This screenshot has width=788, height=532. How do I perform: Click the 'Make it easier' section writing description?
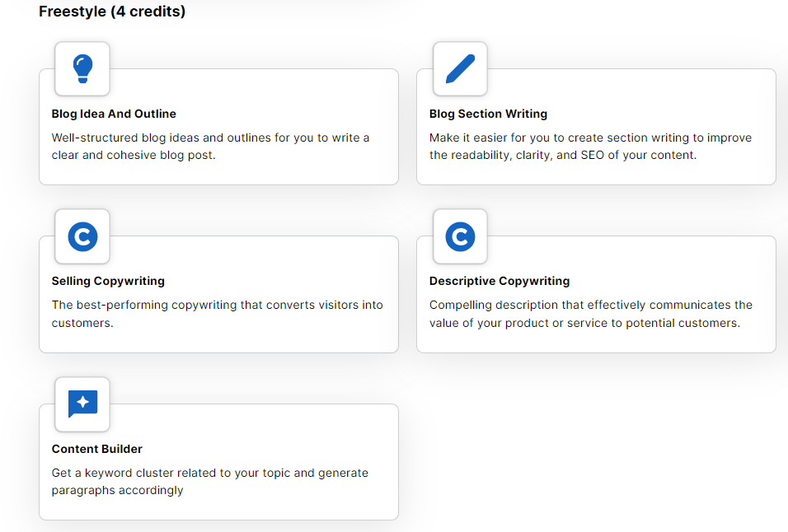point(590,146)
